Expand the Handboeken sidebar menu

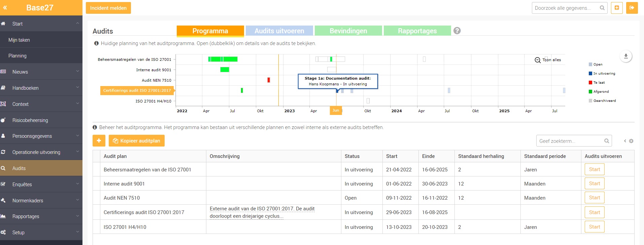(x=41, y=88)
